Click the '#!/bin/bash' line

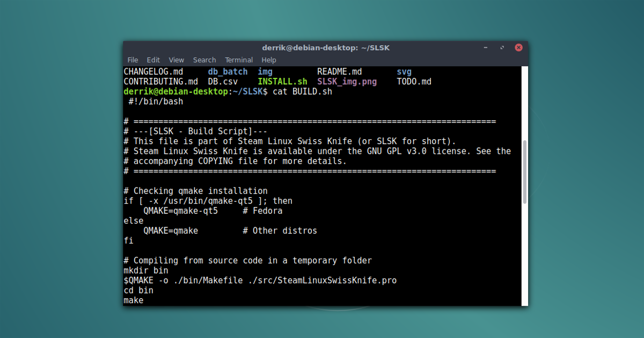tap(156, 102)
